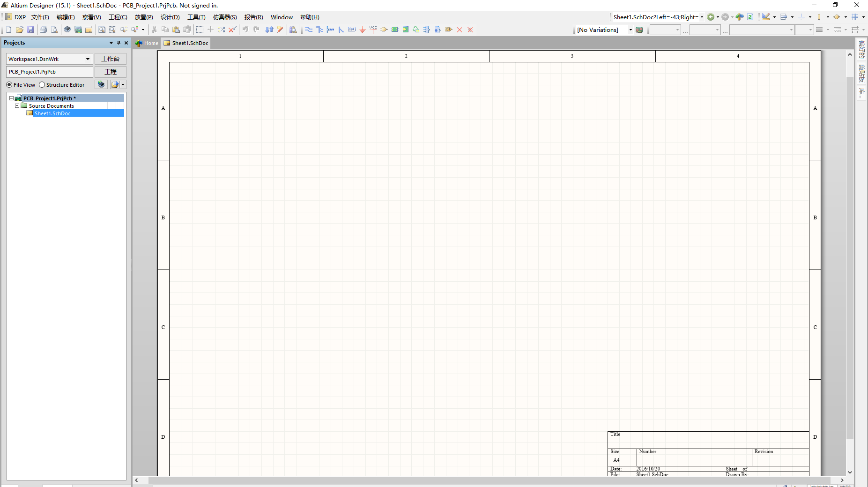
Task: Open the 设计(D) menu
Action: tap(170, 17)
